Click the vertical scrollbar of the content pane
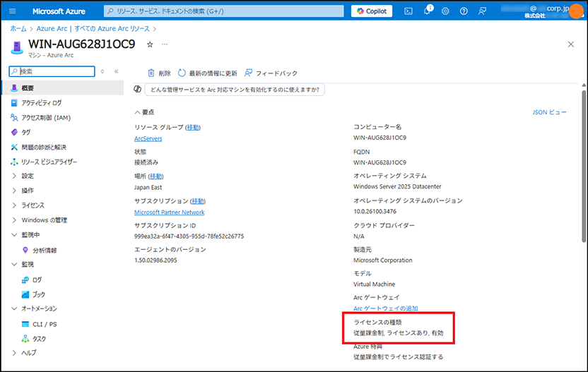Image resolution: width=588 pixels, height=372 pixels. click(x=584, y=165)
